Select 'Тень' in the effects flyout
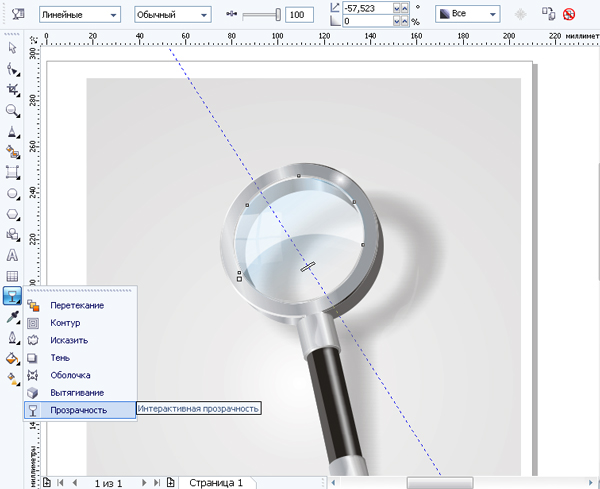The image size is (600, 489). pyautogui.click(x=59, y=357)
